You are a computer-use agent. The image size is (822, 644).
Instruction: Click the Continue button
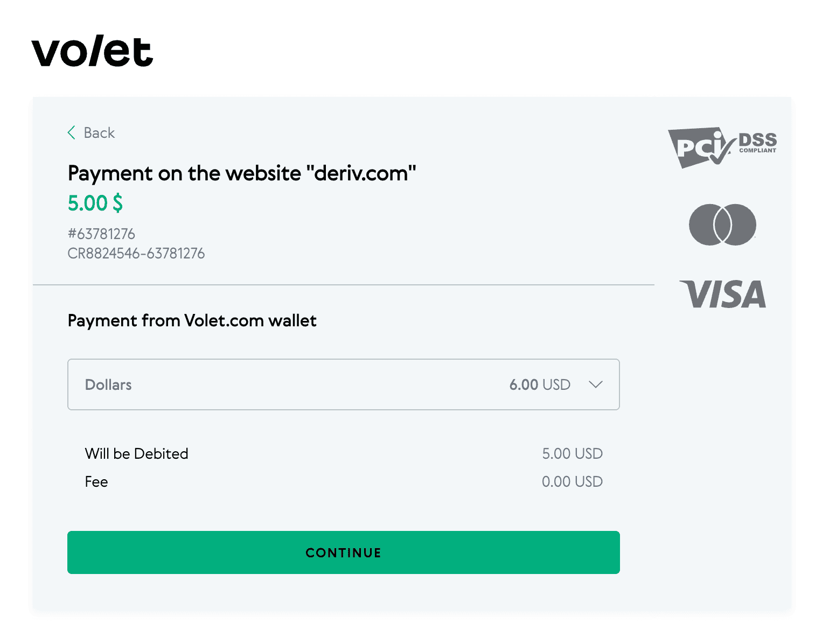coord(343,552)
